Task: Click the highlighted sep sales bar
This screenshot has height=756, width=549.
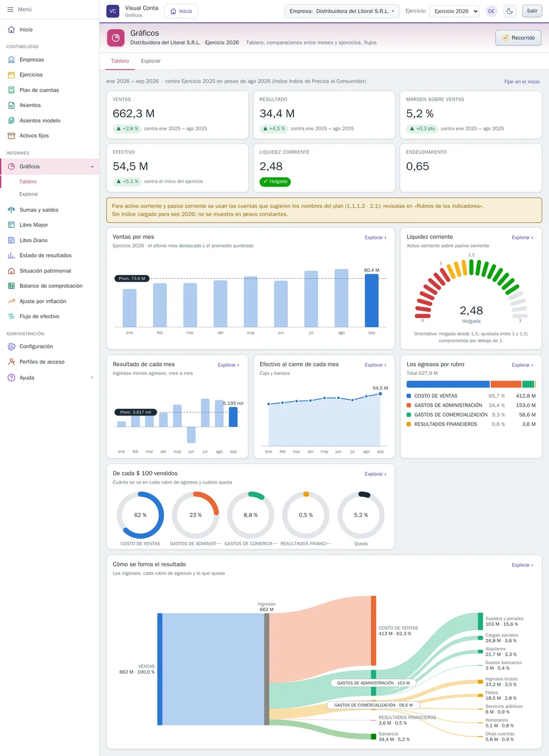Action: click(372, 300)
